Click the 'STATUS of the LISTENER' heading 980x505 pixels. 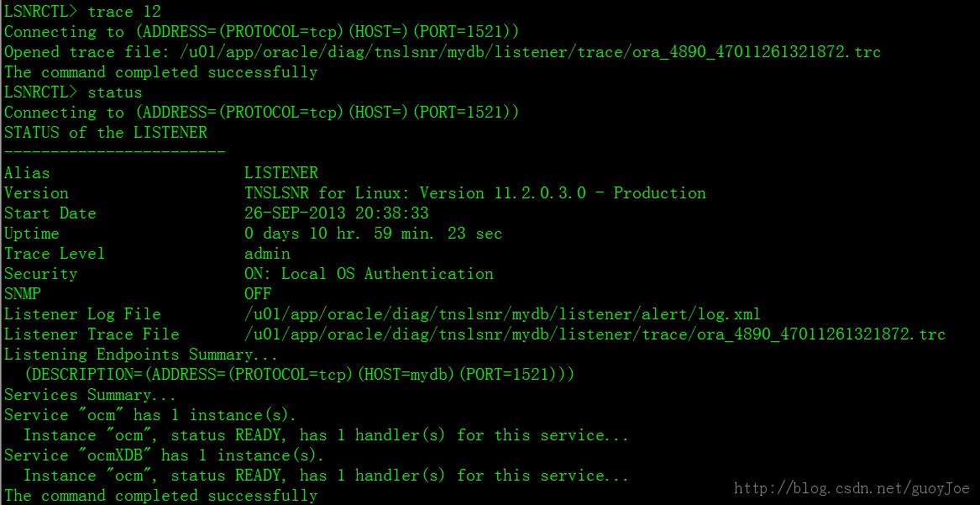[106, 133]
